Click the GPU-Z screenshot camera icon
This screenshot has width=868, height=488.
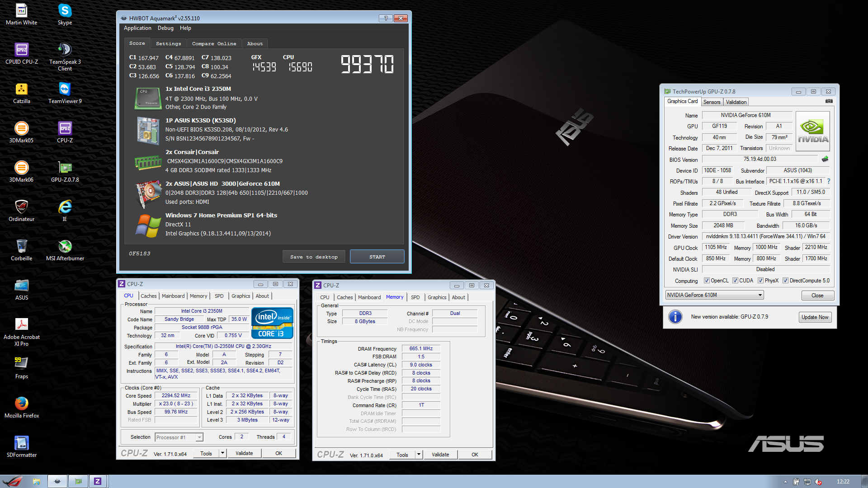[829, 101]
